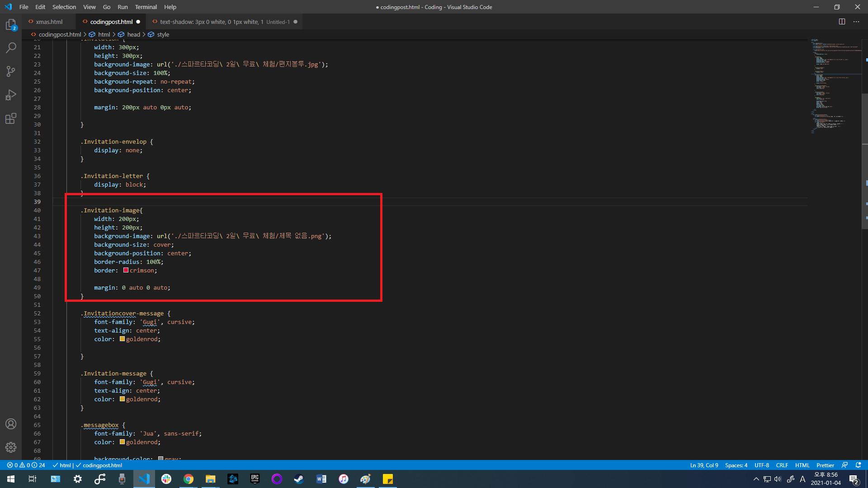Image resolution: width=868 pixels, height=488 pixels.
Task: Click the style breadcrumb segment
Action: tap(163, 34)
